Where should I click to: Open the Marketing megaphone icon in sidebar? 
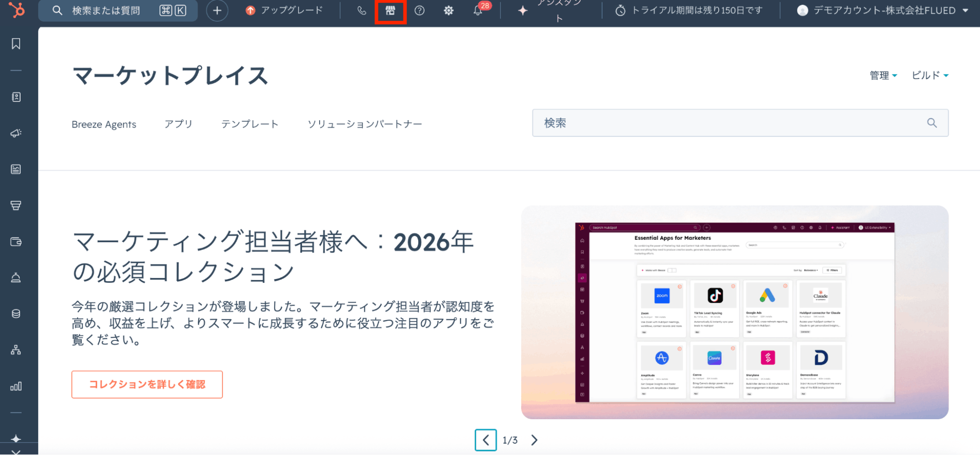tap(16, 133)
